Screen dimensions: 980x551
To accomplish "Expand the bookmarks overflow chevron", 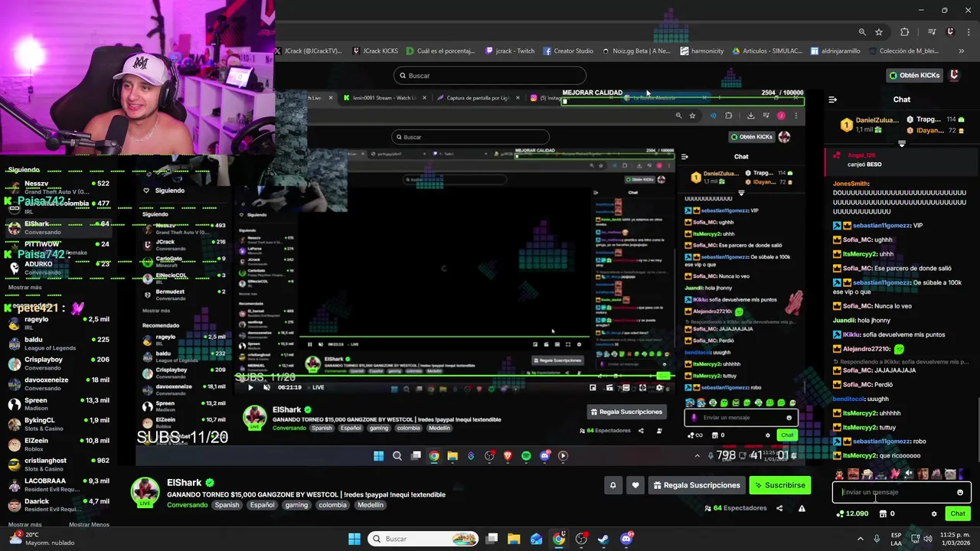I will click(x=962, y=51).
